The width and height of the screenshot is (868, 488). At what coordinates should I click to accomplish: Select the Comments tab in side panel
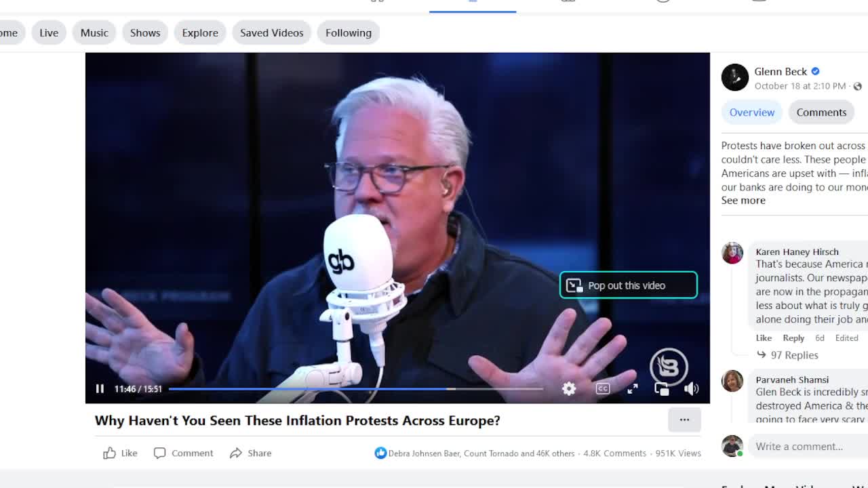click(821, 113)
